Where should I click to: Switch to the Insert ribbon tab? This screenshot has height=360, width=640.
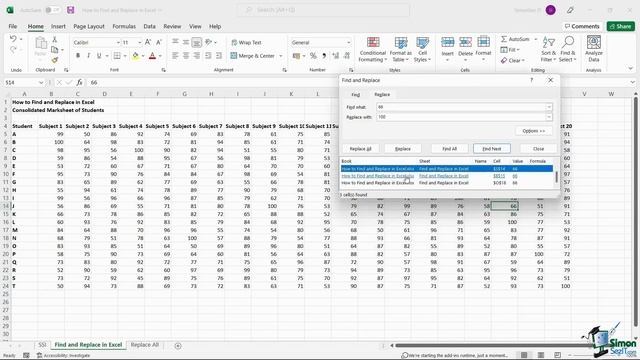coord(58,26)
